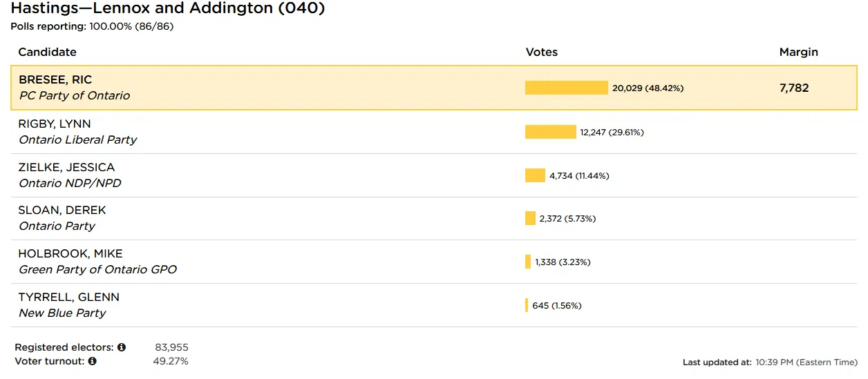Click info icon next to Voter turnout
Image resolution: width=868 pixels, height=379 pixels.
point(92,361)
